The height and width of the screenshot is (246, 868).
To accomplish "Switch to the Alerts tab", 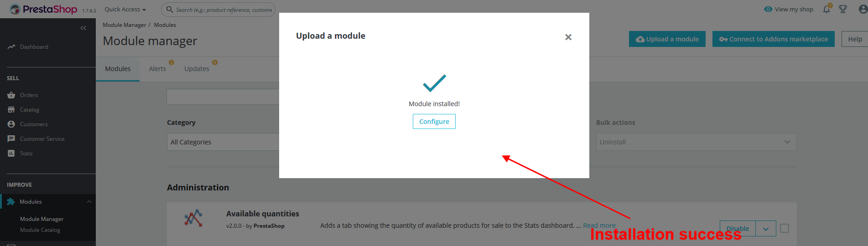I will pos(157,69).
